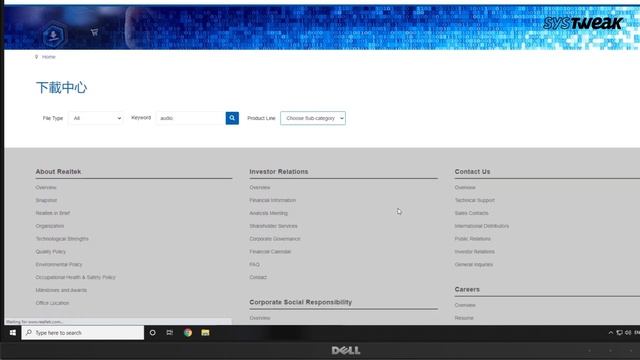Viewport: 640px width, 360px height.
Task: Click the blue search magnifier button
Action: point(232,118)
